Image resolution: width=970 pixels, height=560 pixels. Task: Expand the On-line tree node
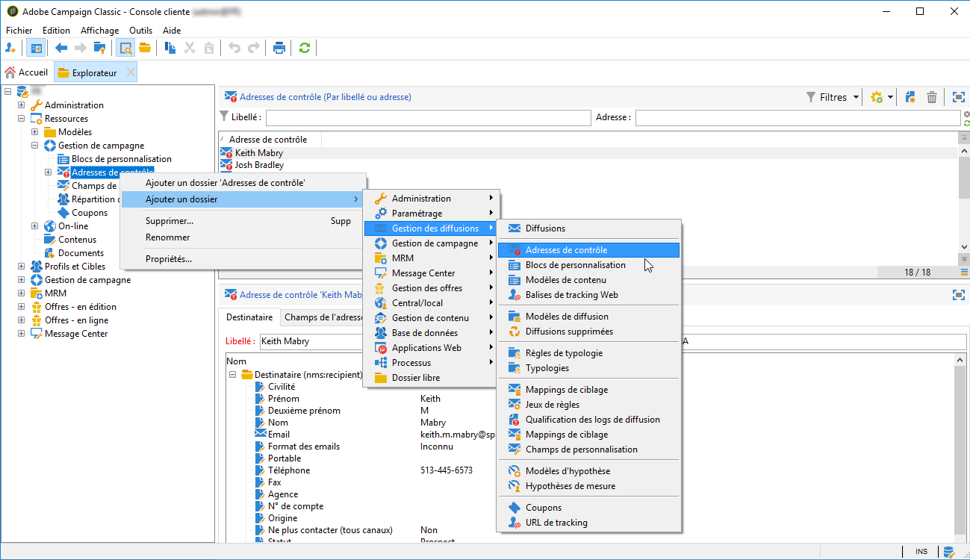click(x=35, y=226)
